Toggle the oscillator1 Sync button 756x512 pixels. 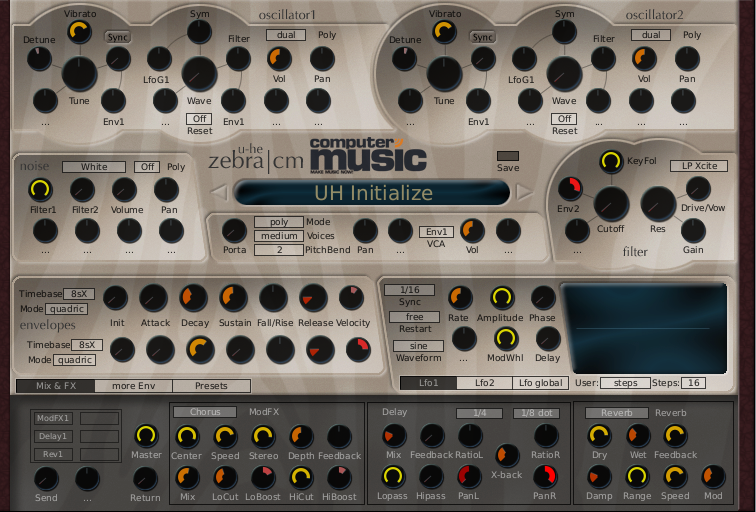click(x=118, y=37)
